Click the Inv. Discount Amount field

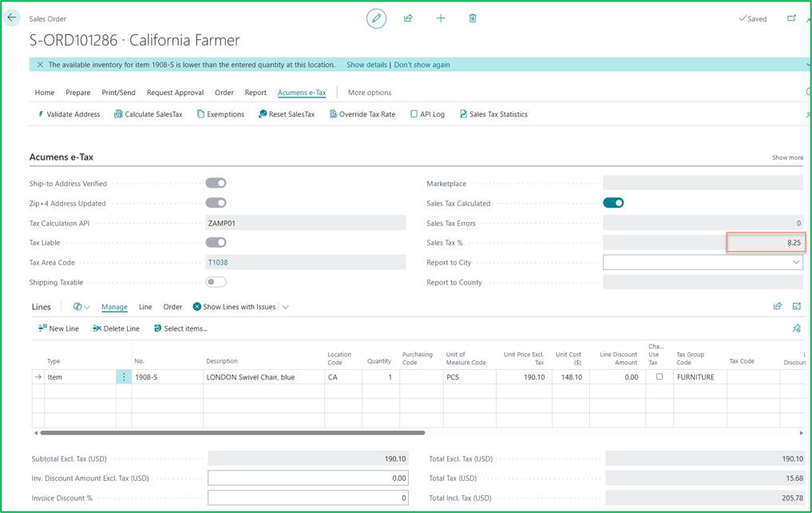(x=308, y=478)
